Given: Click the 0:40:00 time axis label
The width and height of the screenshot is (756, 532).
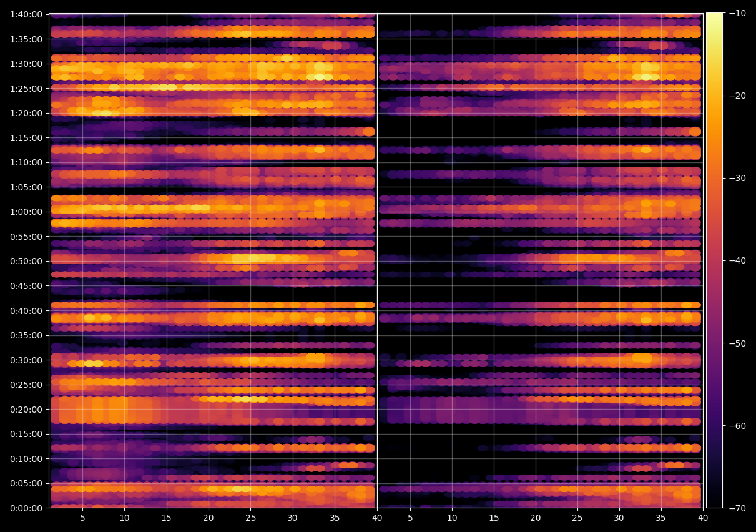Looking at the screenshot, I should (x=26, y=310).
